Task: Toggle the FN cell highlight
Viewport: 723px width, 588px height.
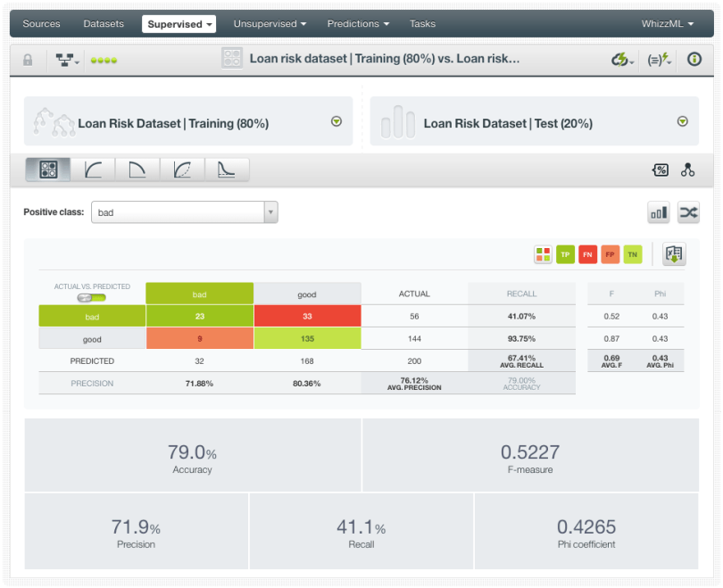Action: [x=587, y=255]
